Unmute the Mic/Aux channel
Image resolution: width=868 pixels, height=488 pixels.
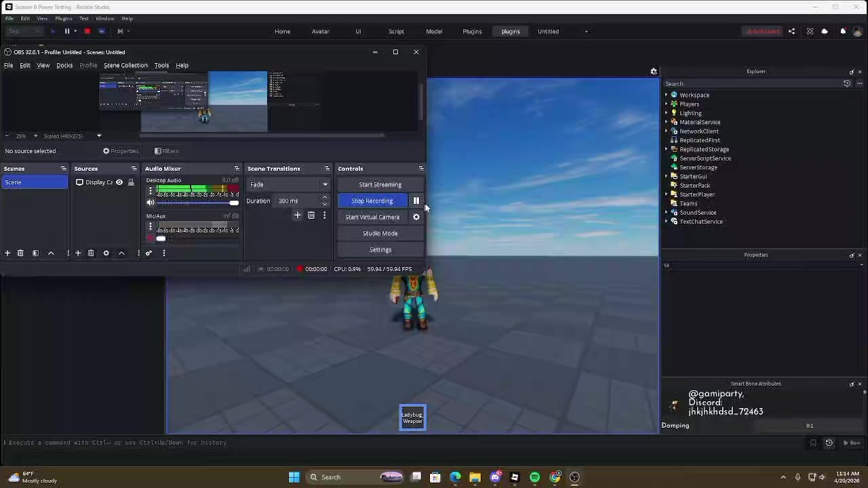tap(151, 239)
